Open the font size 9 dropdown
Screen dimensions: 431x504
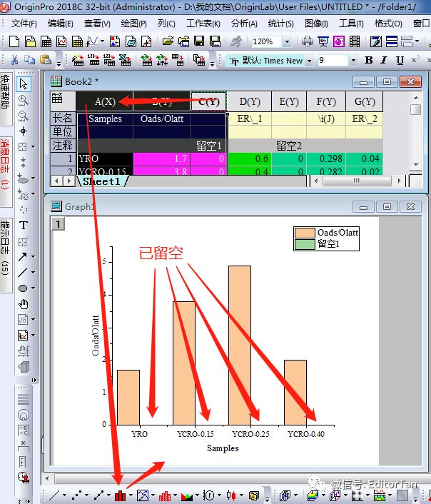click(353, 61)
